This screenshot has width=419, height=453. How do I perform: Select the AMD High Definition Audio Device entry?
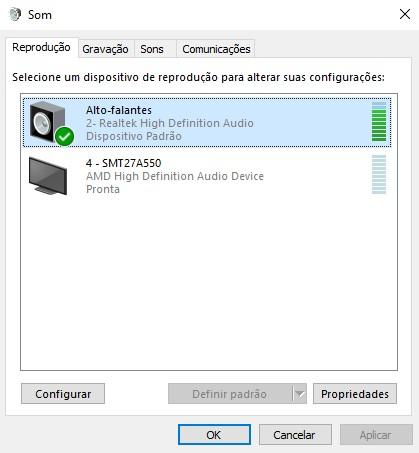(x=207, y=176)
